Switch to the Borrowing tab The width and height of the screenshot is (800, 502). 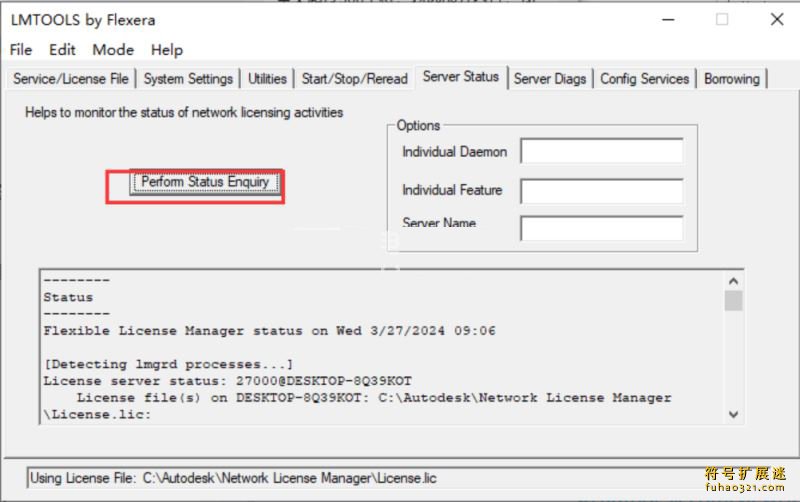point(732,79)
